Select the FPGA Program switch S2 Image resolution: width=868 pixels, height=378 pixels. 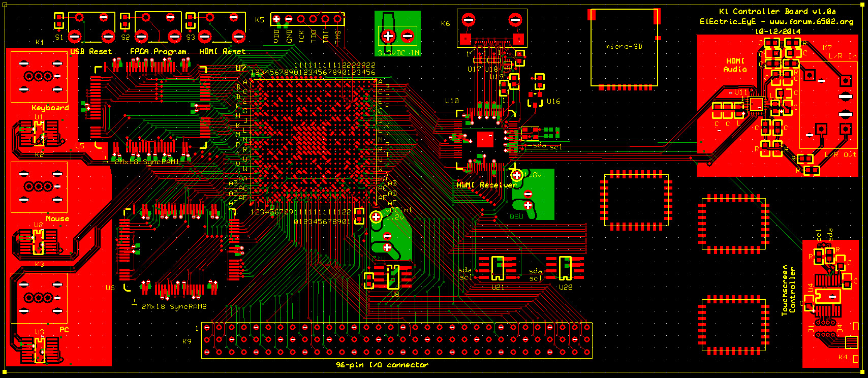click(x=158, y=27)
